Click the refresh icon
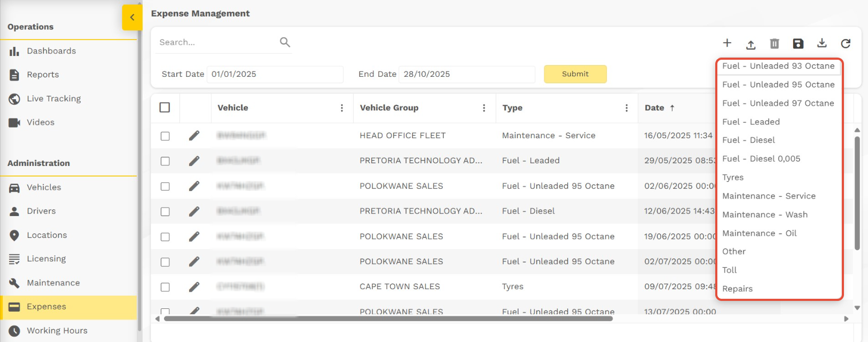The width and height of the screenshot is (868, 342). point(846,44)
